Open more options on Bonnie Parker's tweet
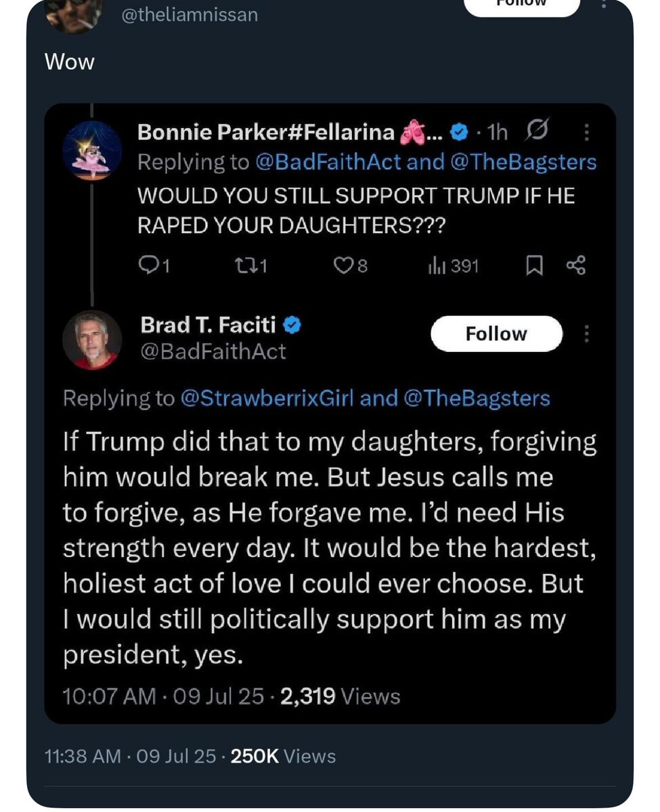 tap(586, 133)
